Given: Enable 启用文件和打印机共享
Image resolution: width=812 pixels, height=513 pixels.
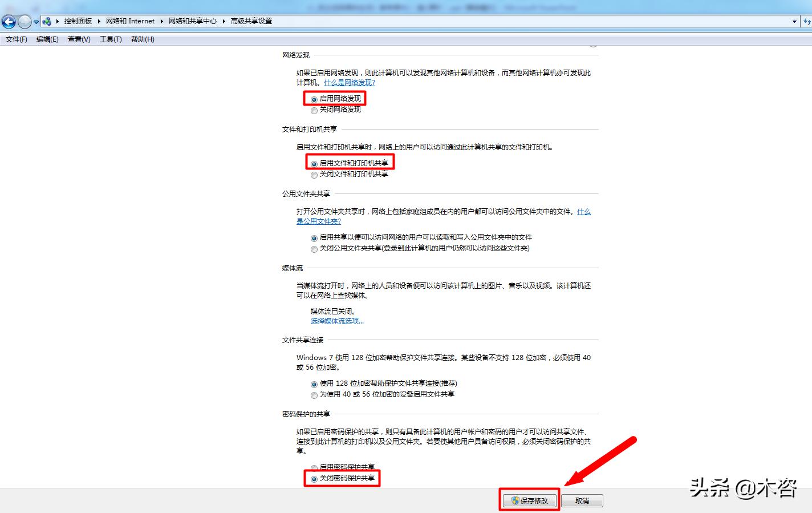Looking at the screenshot, I should tap(314, 163).
